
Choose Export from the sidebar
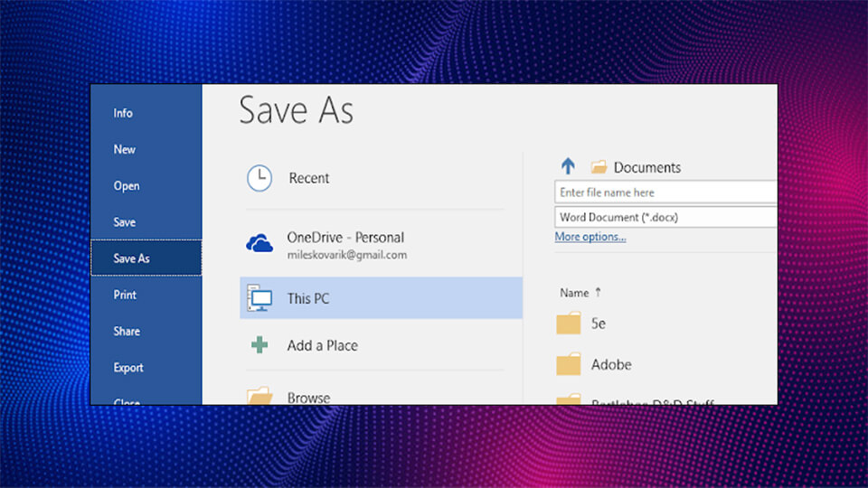(x=128, y=368)
